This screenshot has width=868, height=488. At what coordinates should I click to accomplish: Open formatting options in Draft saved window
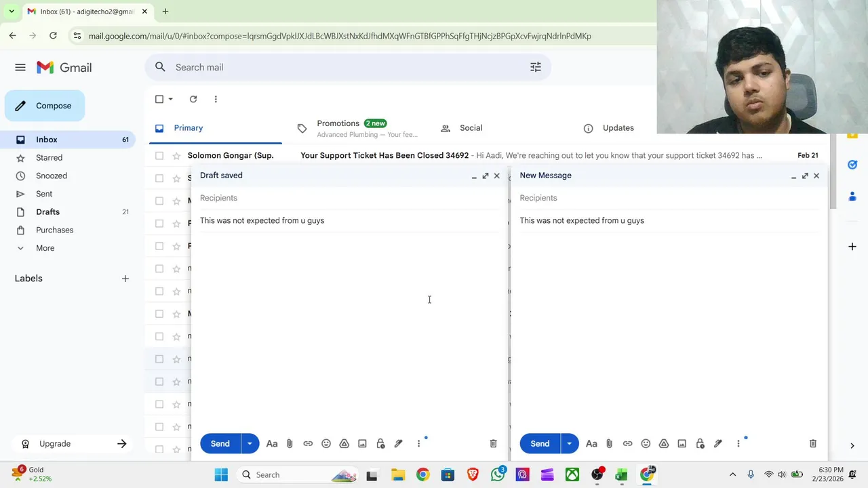[272, 443]
